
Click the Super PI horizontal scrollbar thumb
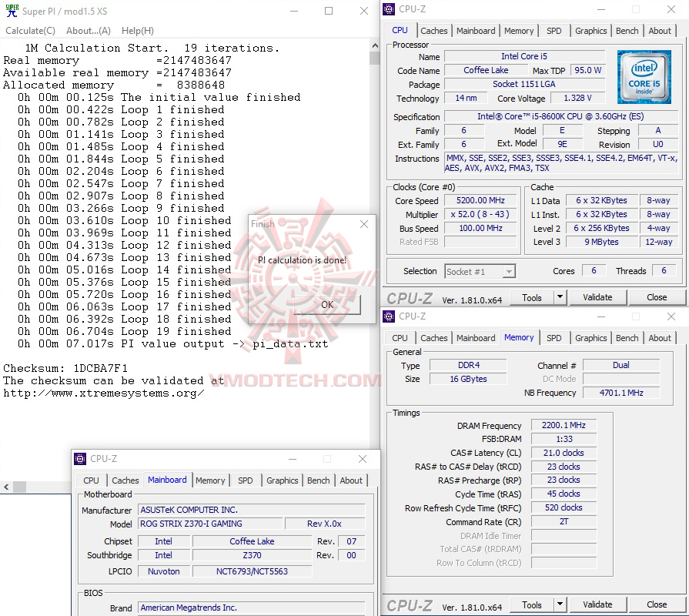(x=19, y=487)
